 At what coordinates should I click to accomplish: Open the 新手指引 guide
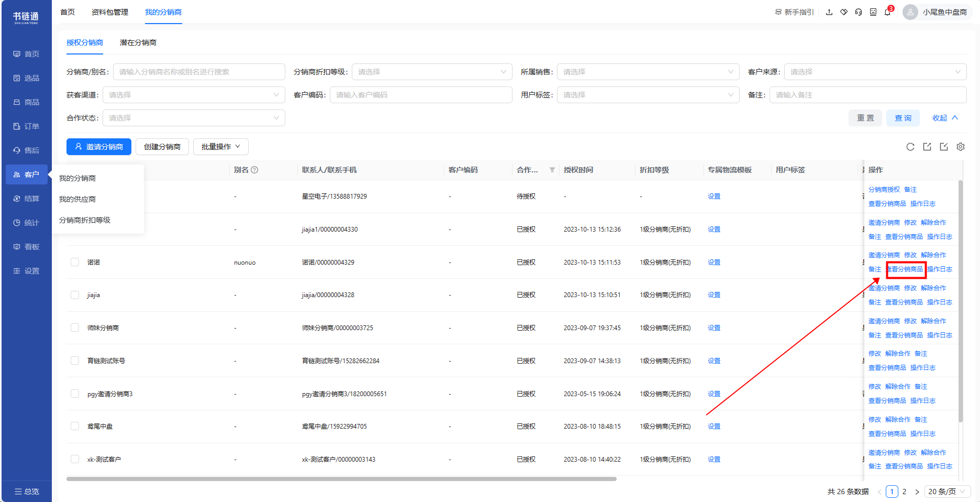point(794,12)
